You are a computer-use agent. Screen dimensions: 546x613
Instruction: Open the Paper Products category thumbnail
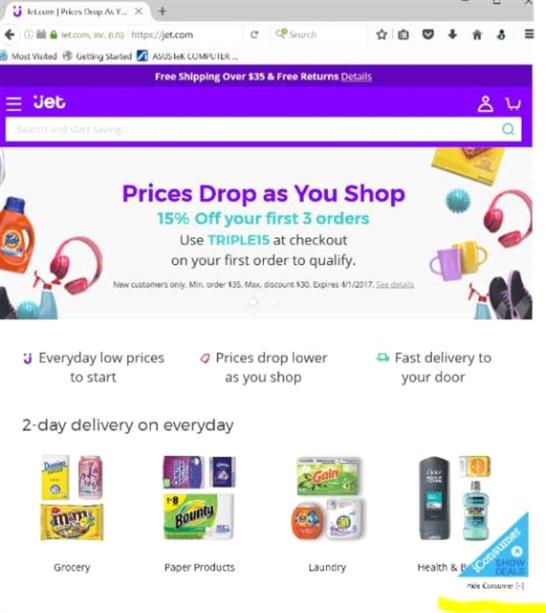[199, 498]
